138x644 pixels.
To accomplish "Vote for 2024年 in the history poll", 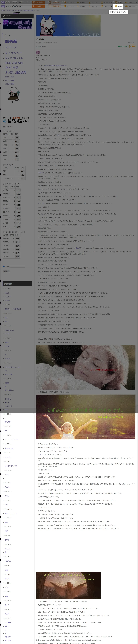I will tap(17, 250).
